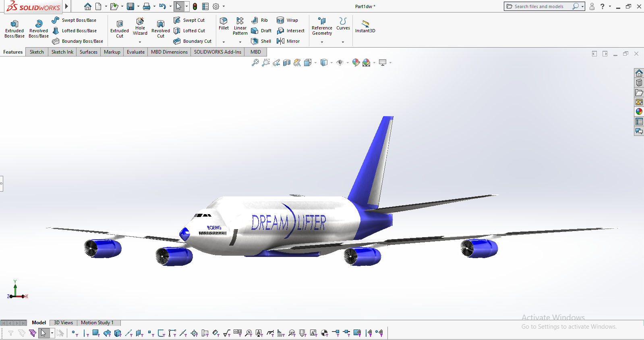Toggle Instant3D mode
The width and height of the screenshot is (644, 340).
(x=365, y=26)
